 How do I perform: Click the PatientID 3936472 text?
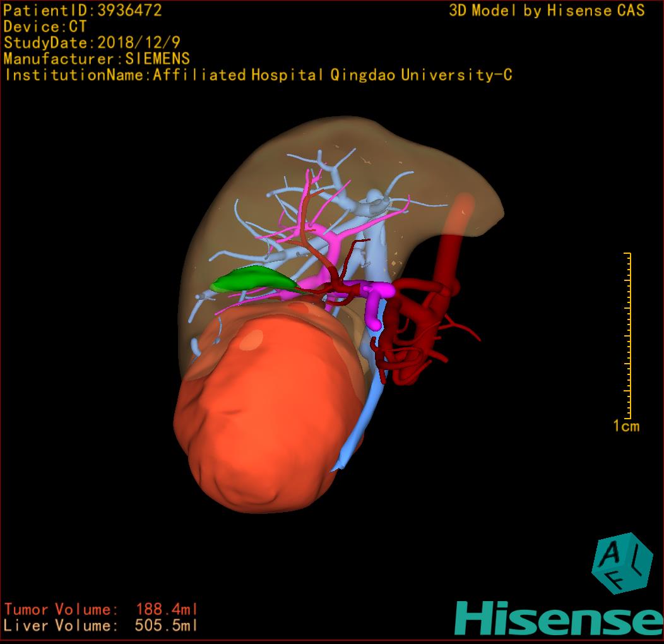click(x=83, y=10)
